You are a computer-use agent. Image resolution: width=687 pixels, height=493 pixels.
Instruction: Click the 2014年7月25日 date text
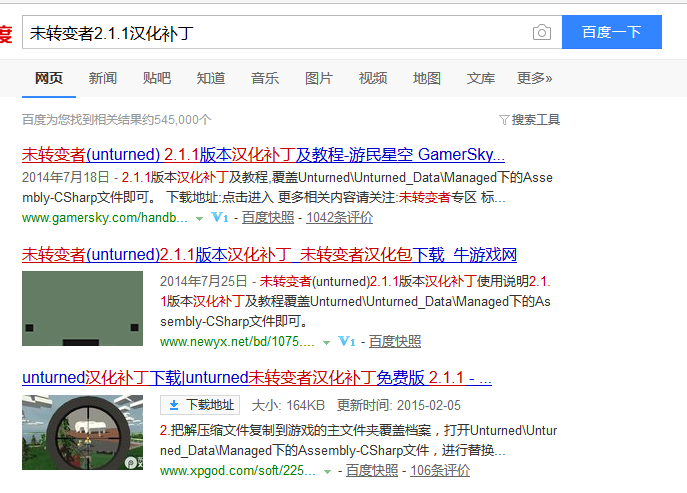point(204,281)
